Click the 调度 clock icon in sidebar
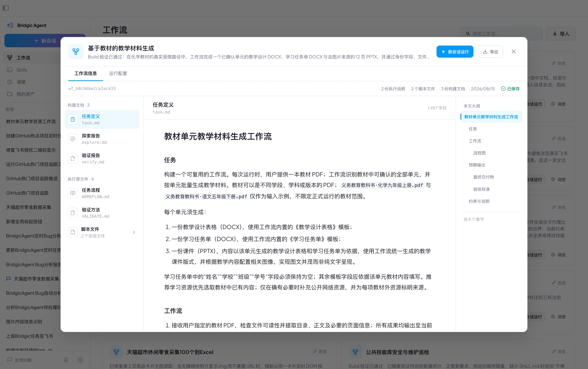The height and width of the screenshot is (369, 588). click(x=10, y=82)
